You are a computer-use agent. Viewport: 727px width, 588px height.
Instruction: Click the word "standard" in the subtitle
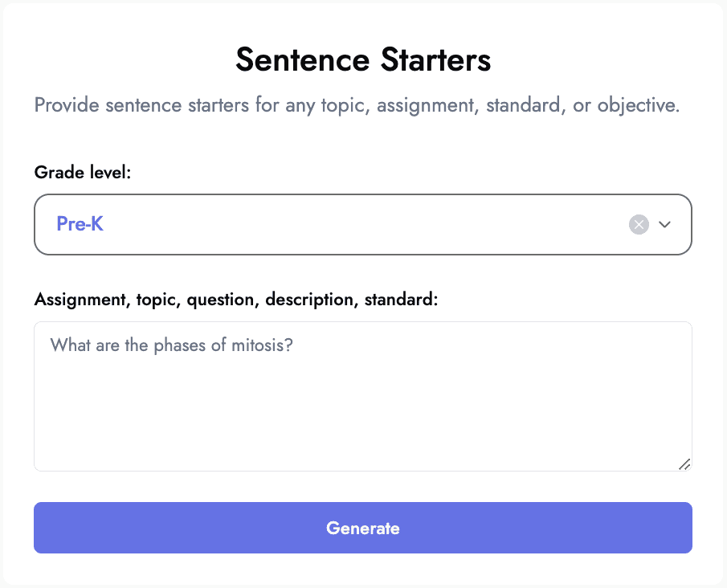[523, 105]
